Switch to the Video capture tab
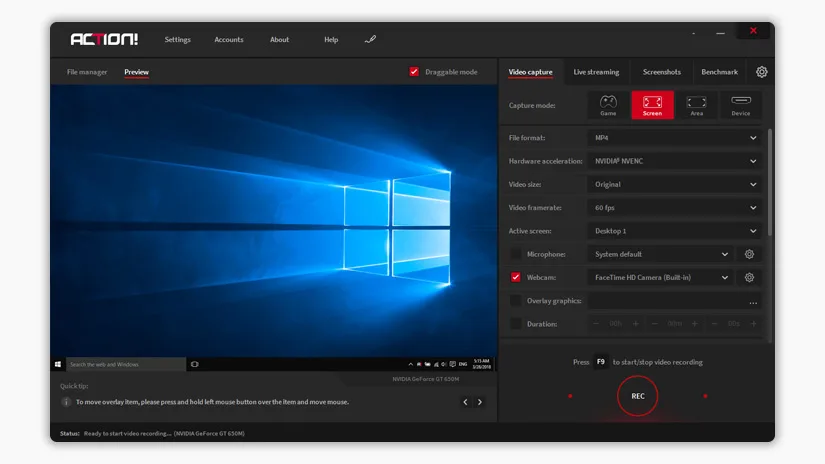 coord(530,72)
